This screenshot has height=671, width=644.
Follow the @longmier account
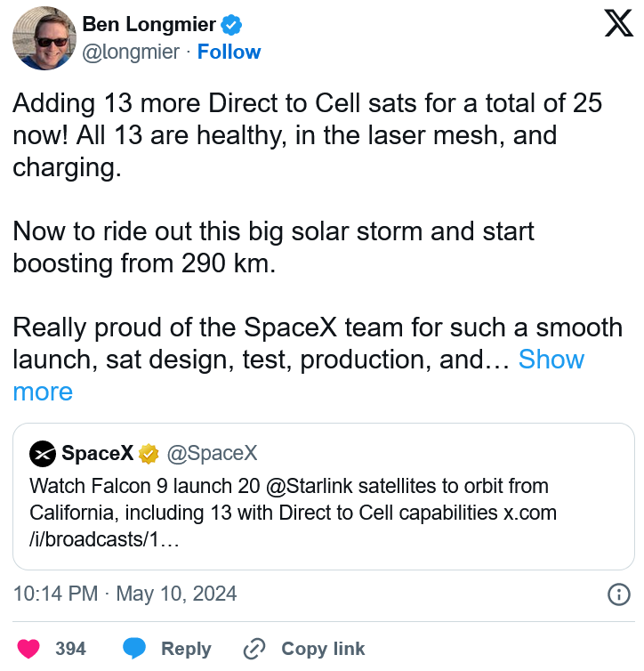(229, 53)
